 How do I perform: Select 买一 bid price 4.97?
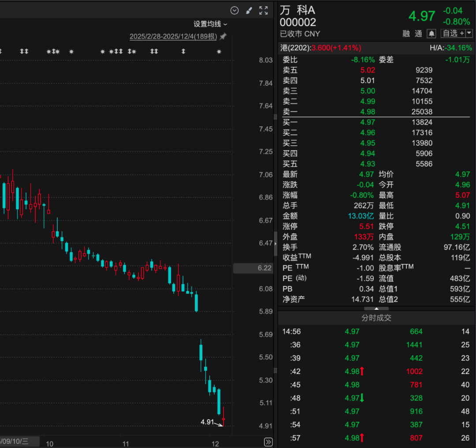(368, 122)
